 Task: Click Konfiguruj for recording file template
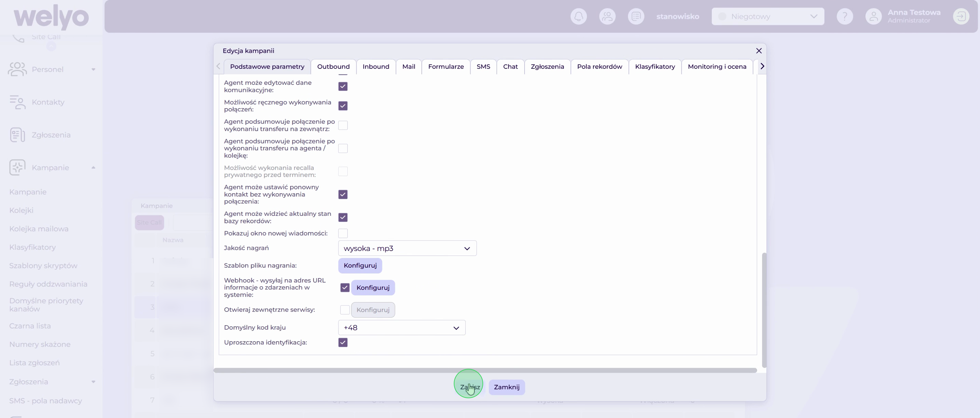point(360,265)
